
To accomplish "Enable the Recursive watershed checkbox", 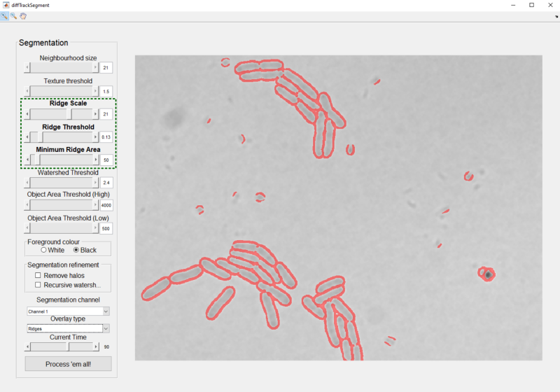I will pos(38,285).
